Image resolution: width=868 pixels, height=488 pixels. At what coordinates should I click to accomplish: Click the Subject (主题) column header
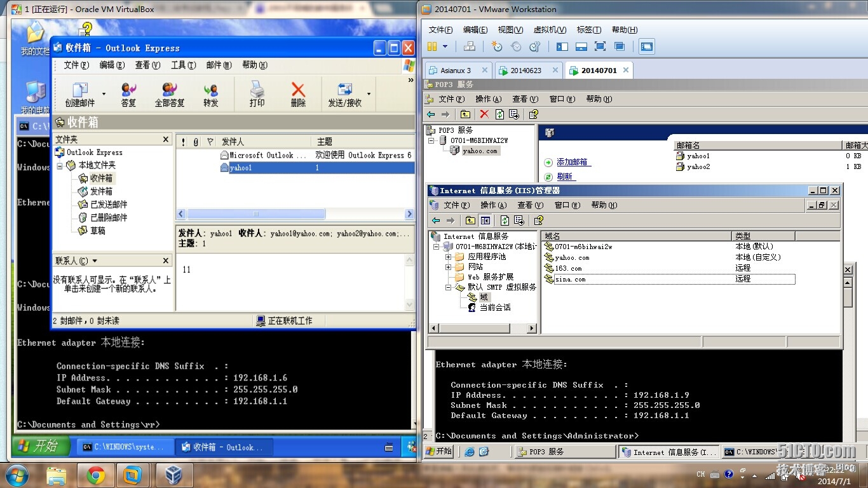pos(363,142)
